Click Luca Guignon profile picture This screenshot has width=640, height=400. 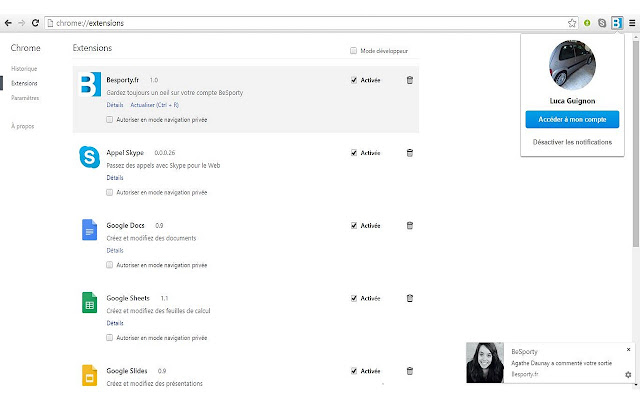572,65
